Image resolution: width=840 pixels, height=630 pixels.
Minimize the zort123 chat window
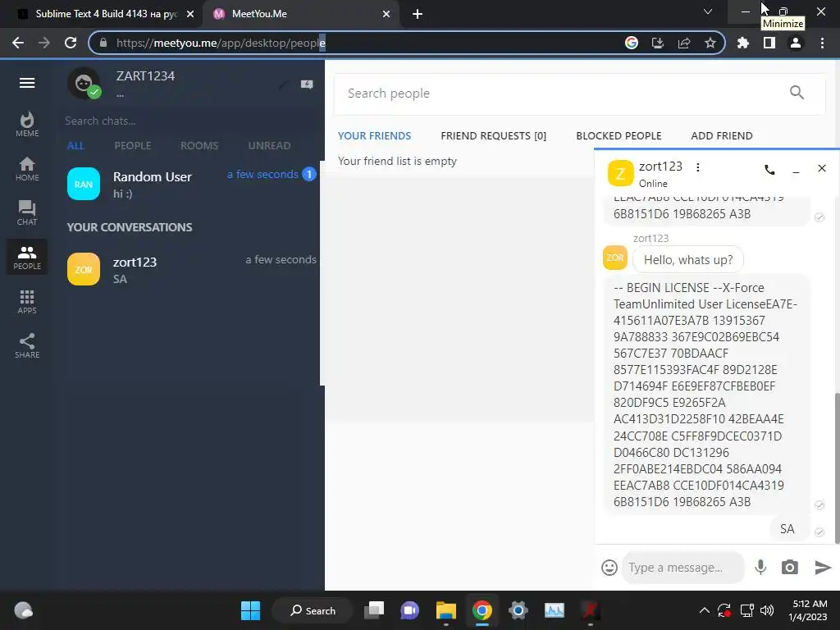point(796,171)
